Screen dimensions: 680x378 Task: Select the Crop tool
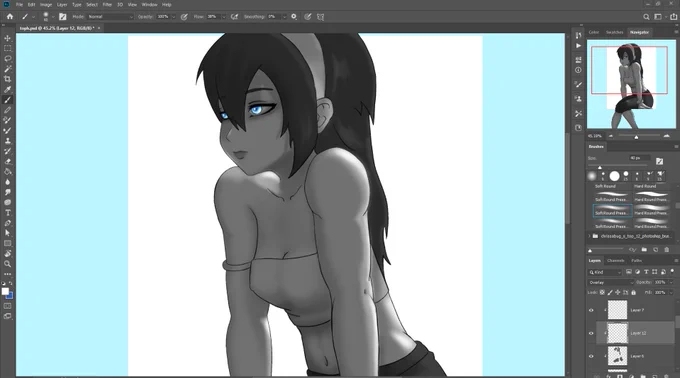click(7, 79)
